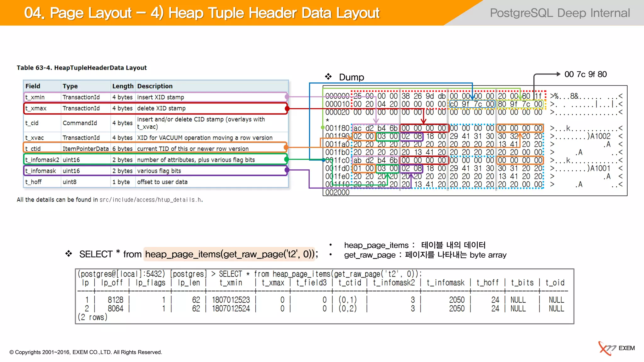
Task: Click highlighted 'heap_page_items(get_raw_page('t2', 0))' text
Action: 230,254
